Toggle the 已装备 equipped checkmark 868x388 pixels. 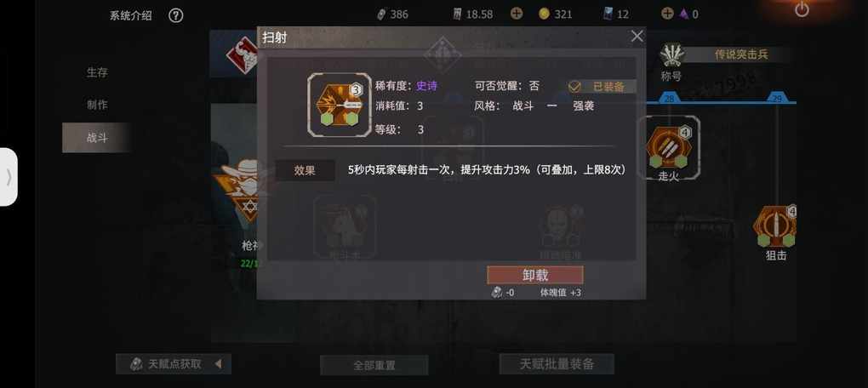[x=574, y=86]
